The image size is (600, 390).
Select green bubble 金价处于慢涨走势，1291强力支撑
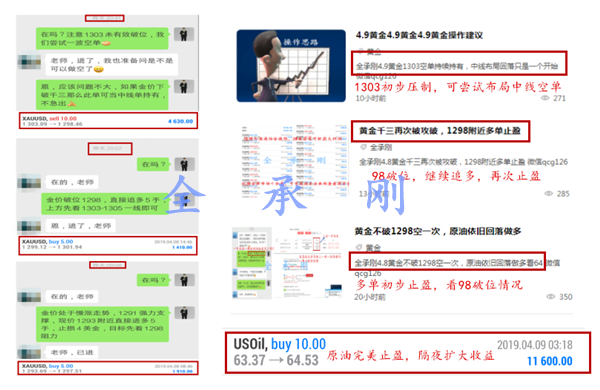point(103,324)
